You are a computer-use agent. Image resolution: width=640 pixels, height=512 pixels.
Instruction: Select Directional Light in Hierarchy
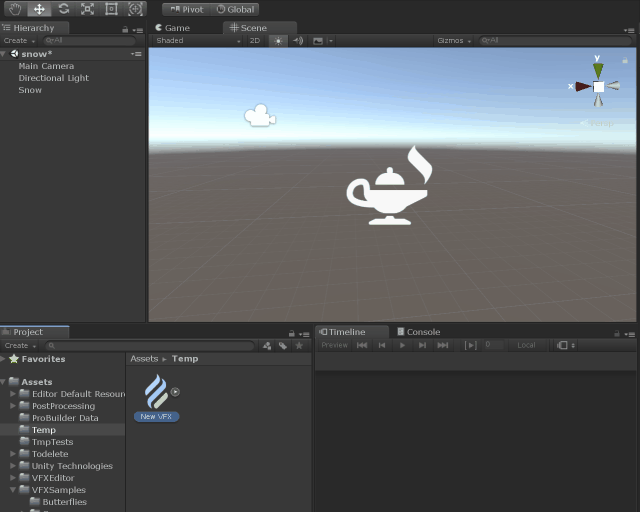point(53,78)
